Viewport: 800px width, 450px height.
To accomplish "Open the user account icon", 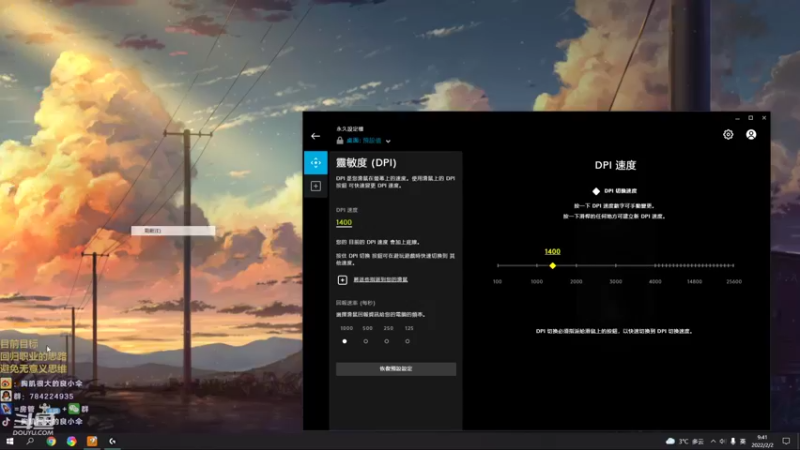I will (x=751, y=135).
